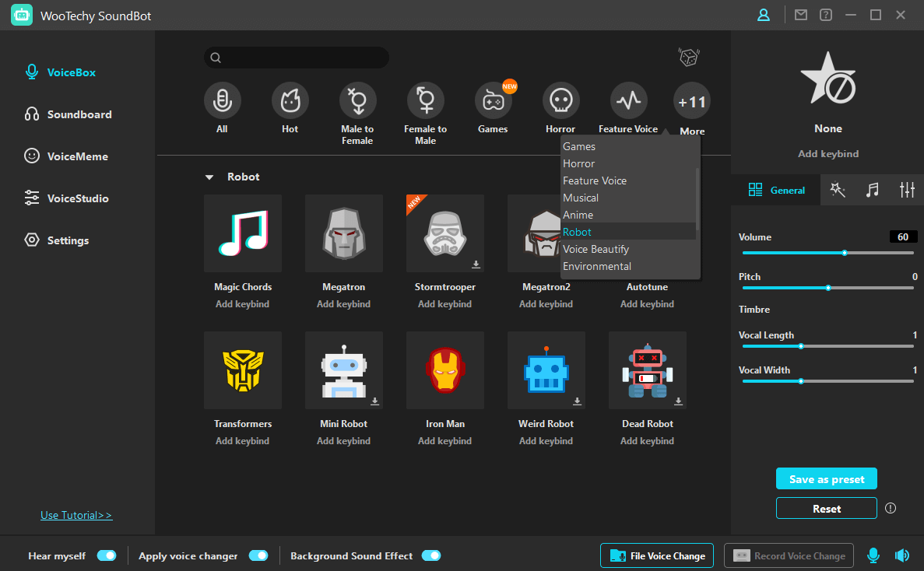Toggle the Hear myself switch
924x571 pixels.
pos(107,555)
